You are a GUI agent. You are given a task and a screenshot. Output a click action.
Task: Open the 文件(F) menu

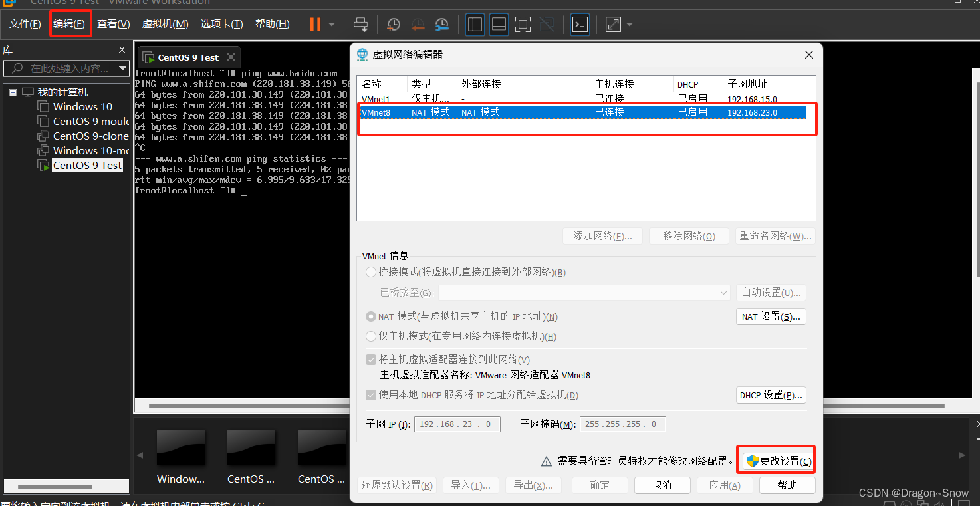25,24
